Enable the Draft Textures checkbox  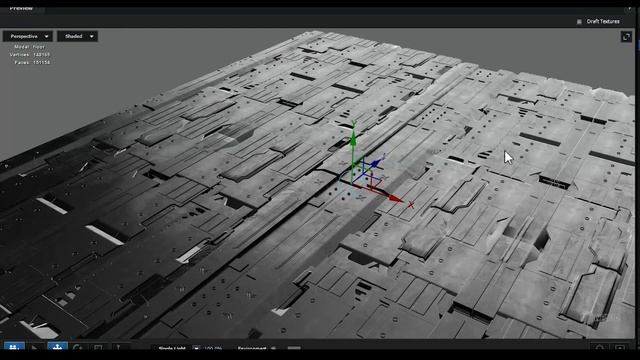tap(579, 22)
